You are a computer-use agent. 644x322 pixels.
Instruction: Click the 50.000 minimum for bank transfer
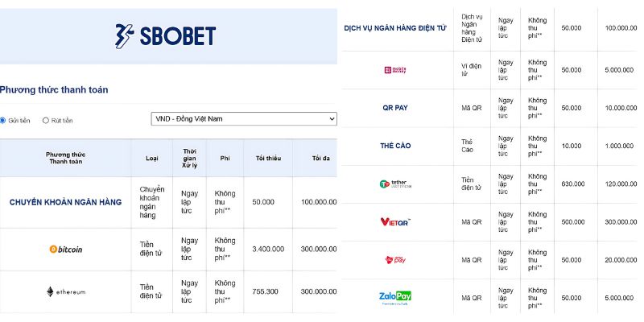(264, 202)
